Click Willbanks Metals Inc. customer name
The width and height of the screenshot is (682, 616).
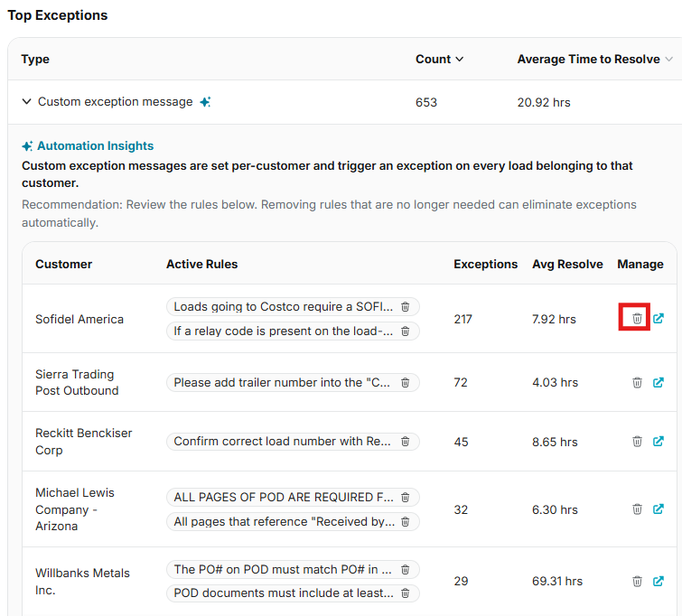pyautogui.click(x=82, y=582)
